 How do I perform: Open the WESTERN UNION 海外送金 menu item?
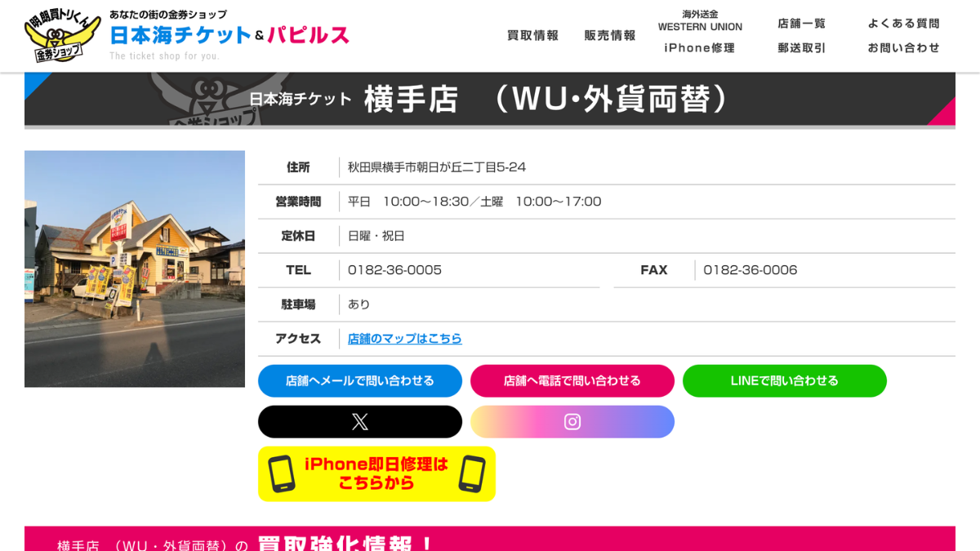point(699,20)
